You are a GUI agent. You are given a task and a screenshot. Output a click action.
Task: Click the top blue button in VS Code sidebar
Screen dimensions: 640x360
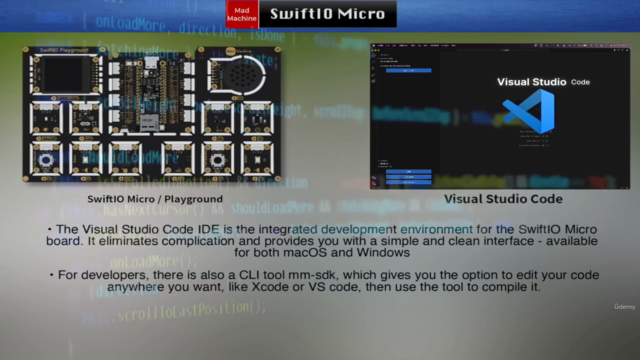409,71
